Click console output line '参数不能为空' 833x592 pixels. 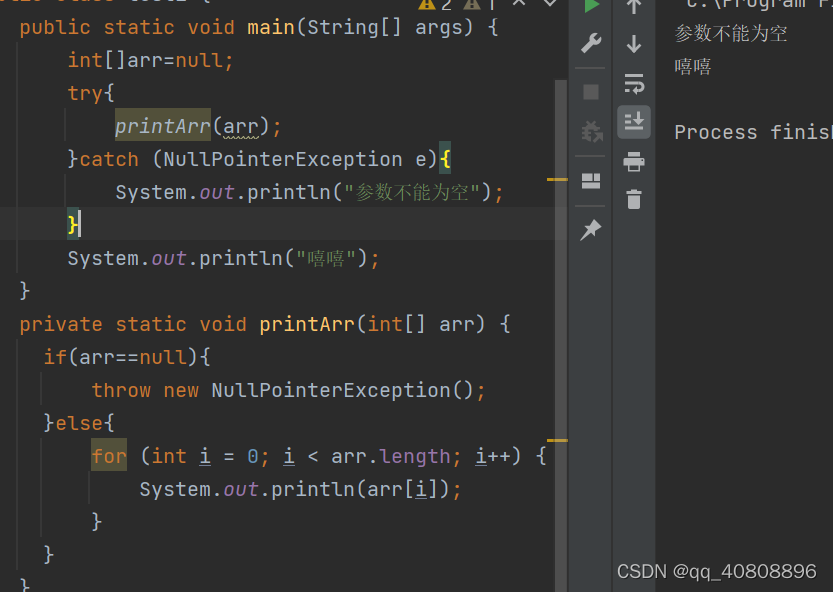[x=730, y=33]
